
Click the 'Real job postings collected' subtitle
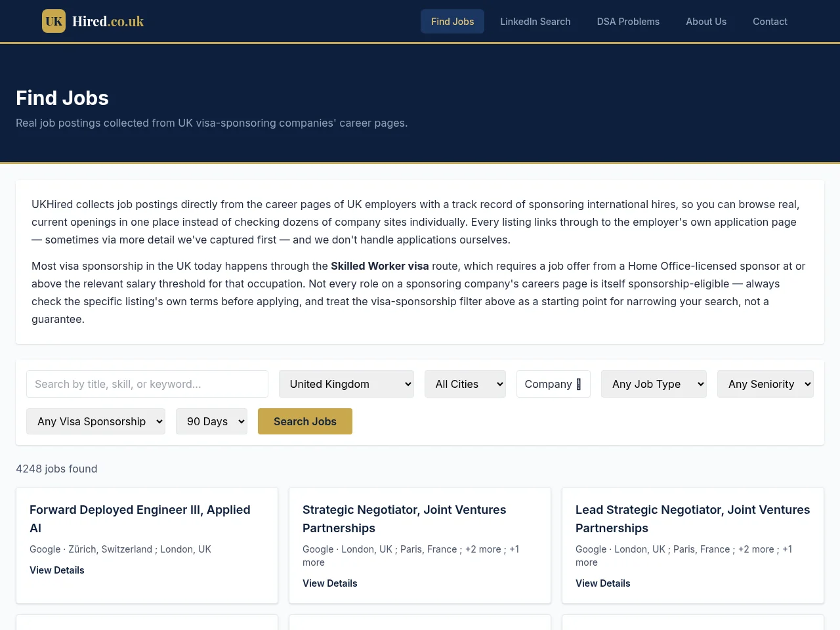[x=211, y=123]
